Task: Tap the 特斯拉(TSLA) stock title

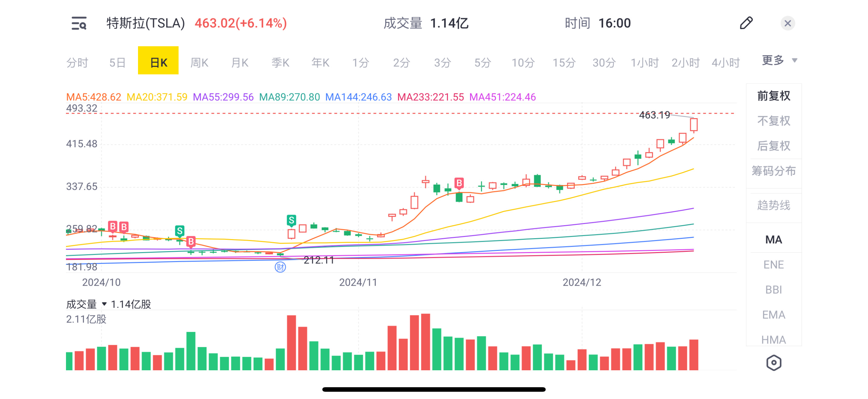Action: pyautogui.click(x=146, y=23)
